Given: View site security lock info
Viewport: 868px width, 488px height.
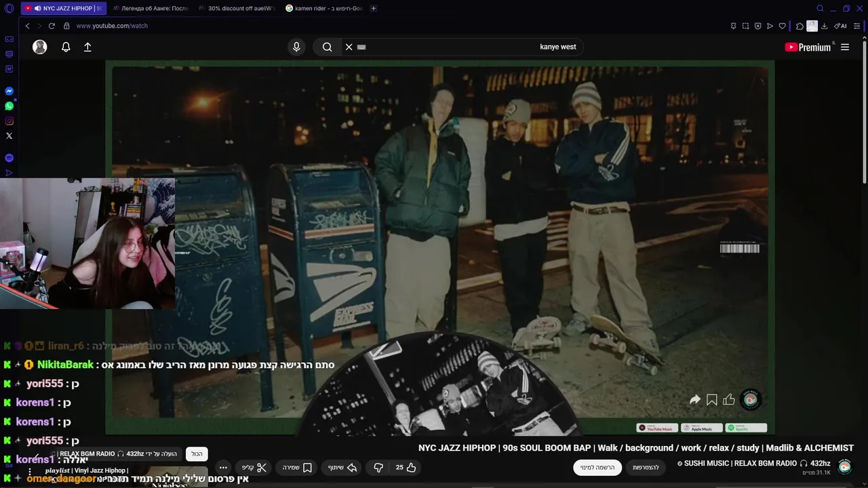Looking at the screenshot, I should coord(66,26).
